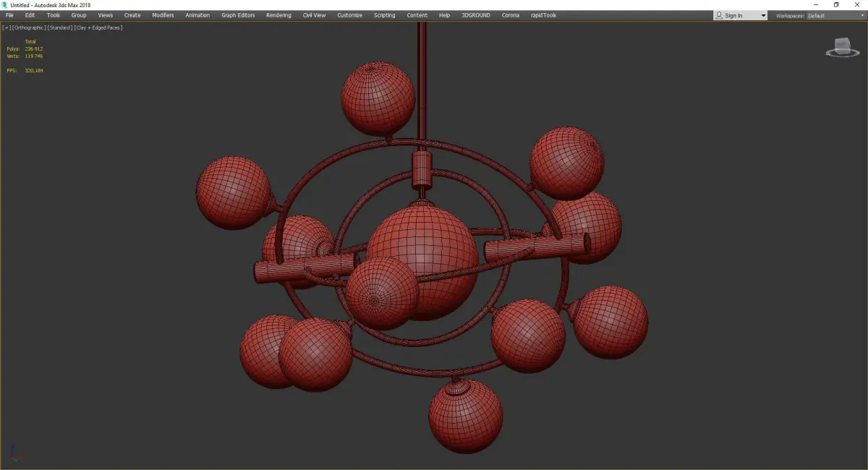
Task: Open the File menu
Action: 9,15
